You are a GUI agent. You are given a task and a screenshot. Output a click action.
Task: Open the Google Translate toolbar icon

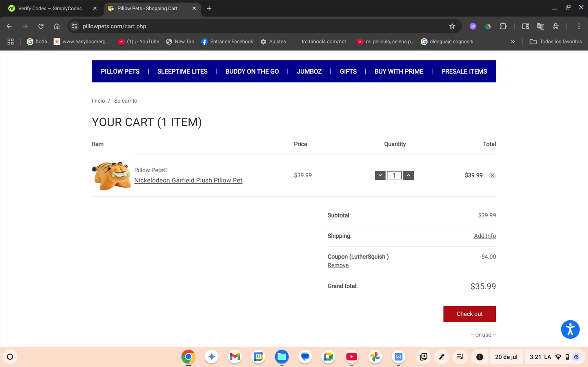tap(541, 26)
